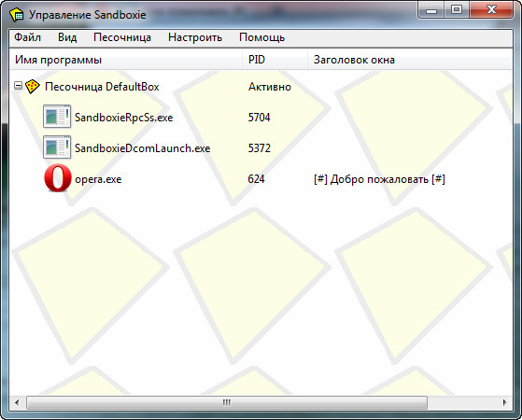The width and height of the screenshot is (522, 420).
Task: Click the scrollbar left arrow
Action: [17, 402]
